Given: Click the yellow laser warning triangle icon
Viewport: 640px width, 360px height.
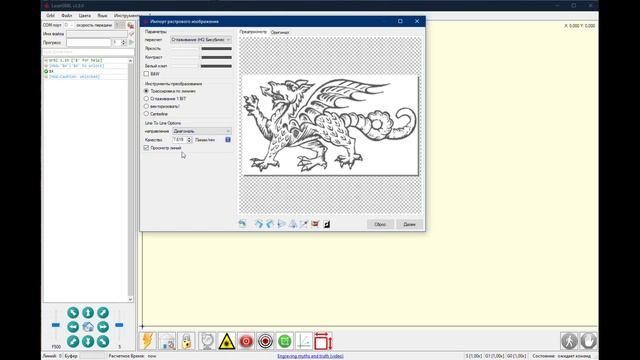Looking at the screenshot, I should tap(227, 341).
